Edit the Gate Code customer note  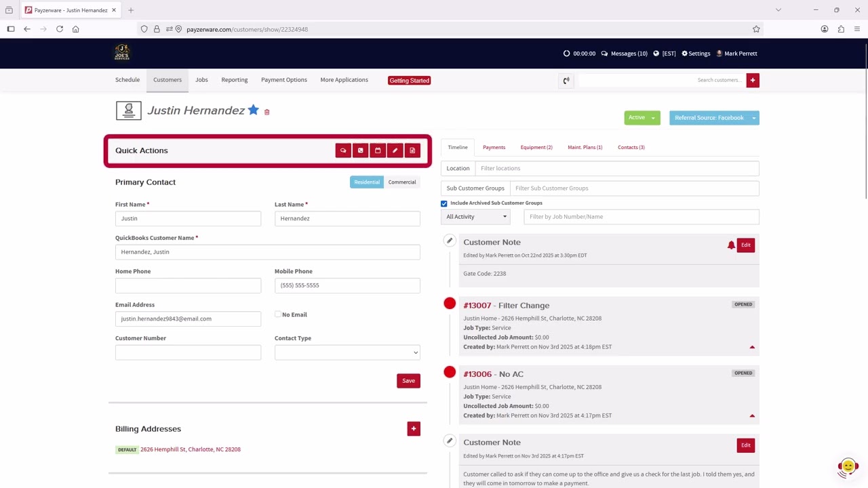tap(746, 245)
